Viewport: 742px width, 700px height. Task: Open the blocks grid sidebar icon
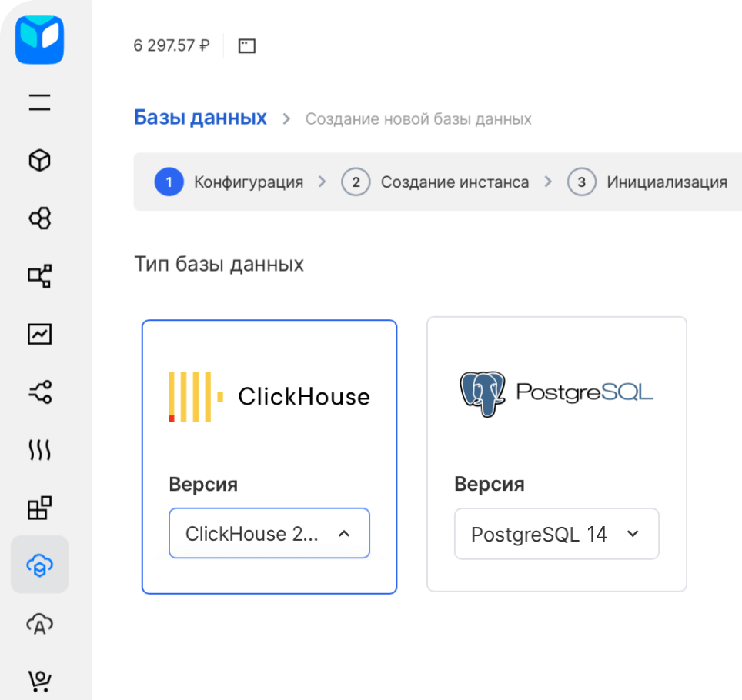click(40, 508)
